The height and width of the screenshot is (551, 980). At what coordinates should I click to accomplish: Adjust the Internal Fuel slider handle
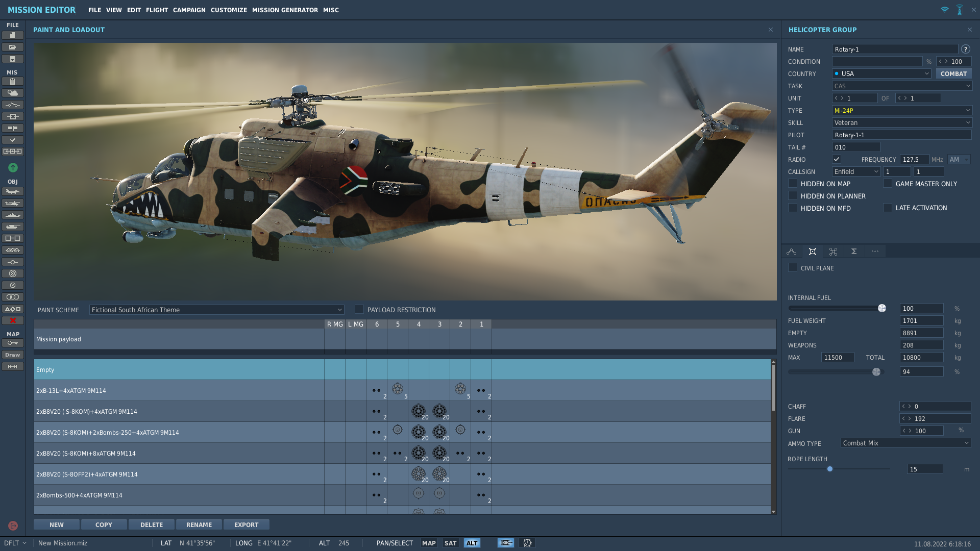click(881, 308)
